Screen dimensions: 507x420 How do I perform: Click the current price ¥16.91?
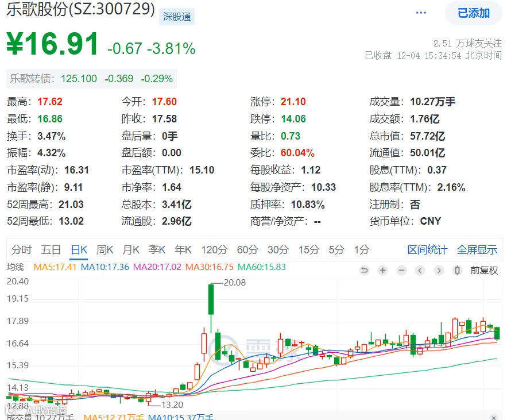pyautogui.click(x=52, y=44)
